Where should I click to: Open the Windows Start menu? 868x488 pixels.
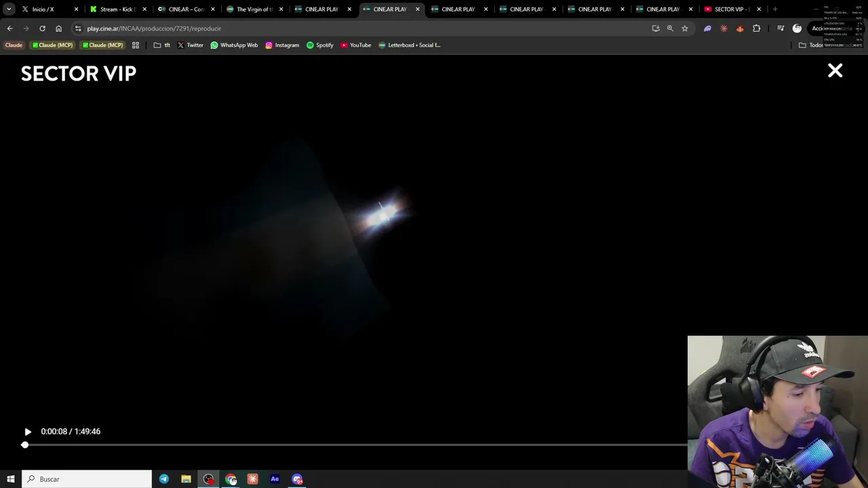(x=10, y=479)
